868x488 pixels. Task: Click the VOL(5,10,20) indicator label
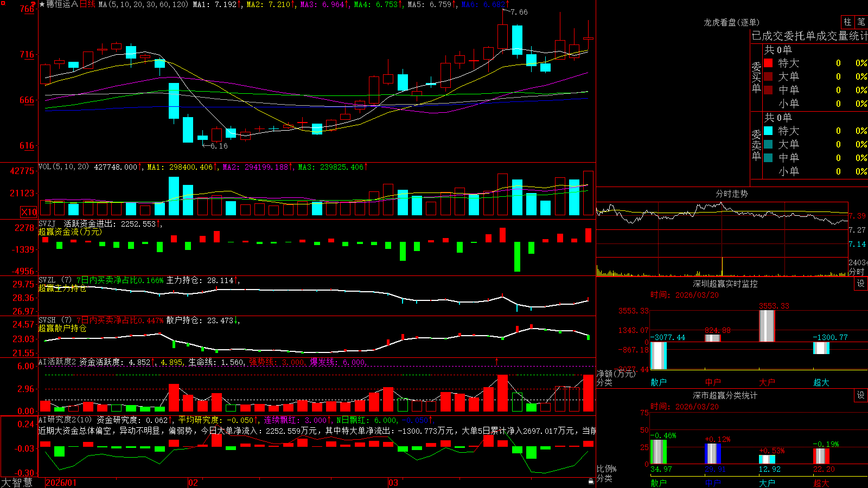pyautogui.click(x=63, y=167)
